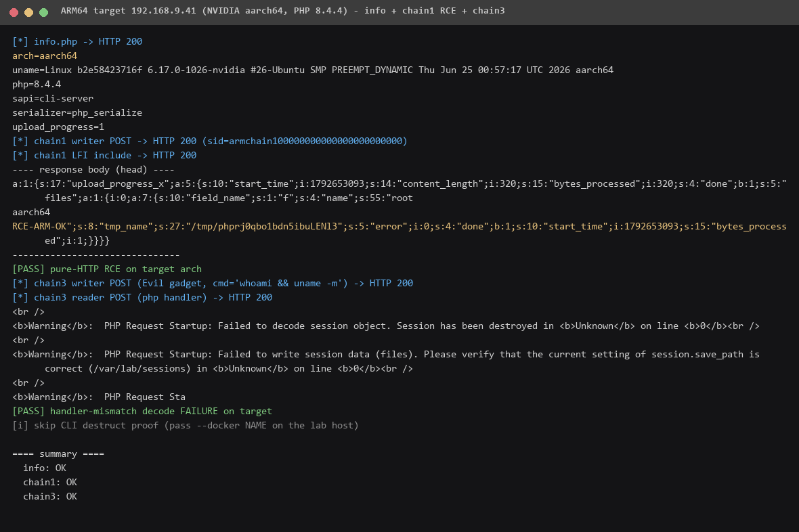This screenshot has width=799, height=532.
Task: Click the "serializer=php_serialize" line
Action: 77,112
